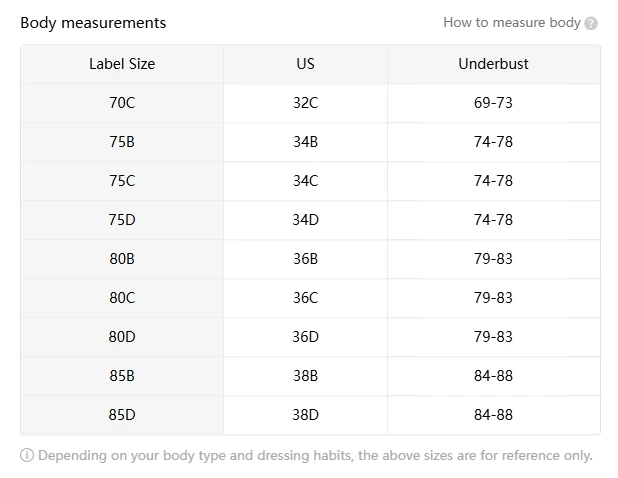Select the 80D label size cell
The height and width of the screenshot is (478, 618).
click(x=122, y=337)
